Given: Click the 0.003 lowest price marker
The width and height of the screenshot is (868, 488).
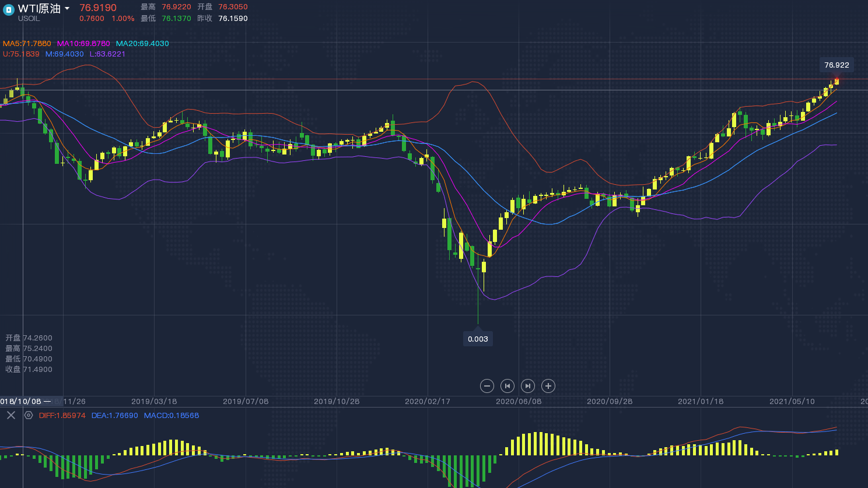Looking at the screenshot, I should tap(478, 339).
